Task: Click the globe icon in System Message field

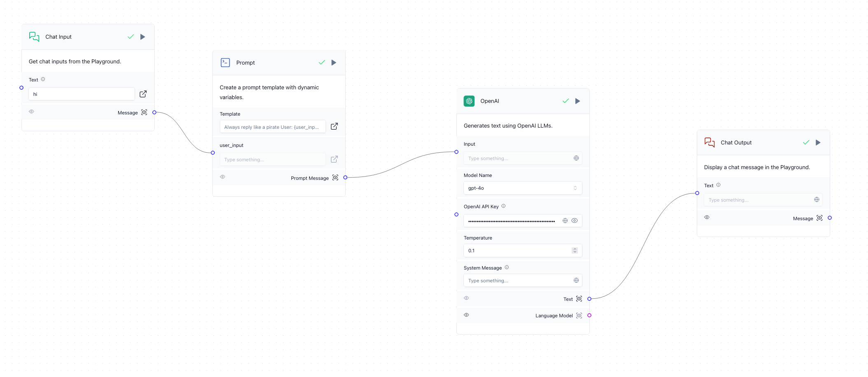Action: click(576, 281)
